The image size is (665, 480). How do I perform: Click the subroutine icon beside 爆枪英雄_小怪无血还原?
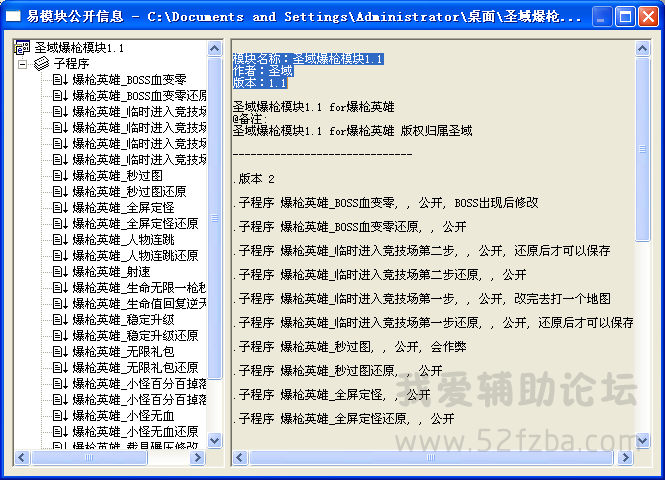60,432
